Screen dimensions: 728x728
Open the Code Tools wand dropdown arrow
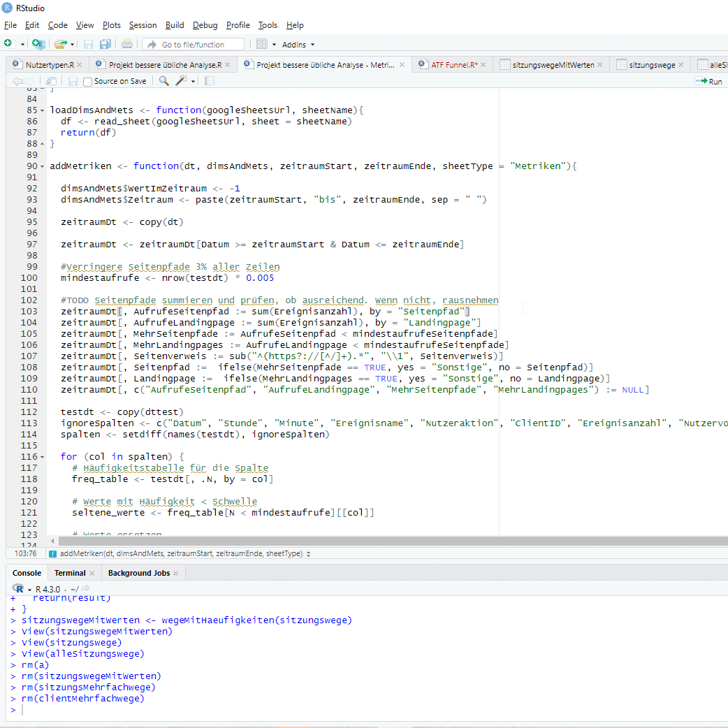tap(193, 82)
